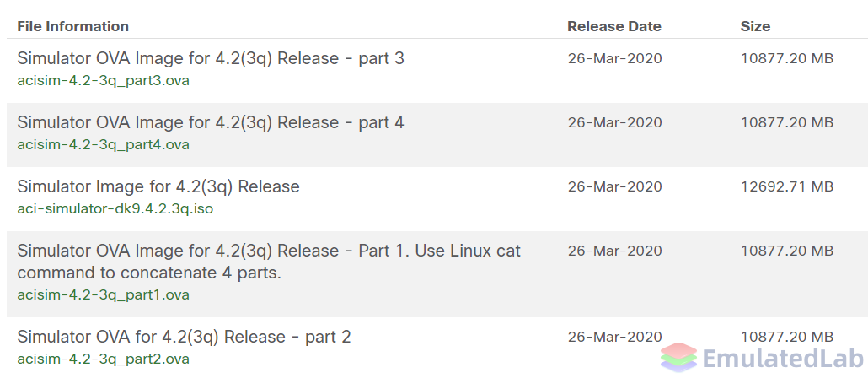868x378 pixels.
Task: Click the part 1 row size 10877.20 MB
Action: (786, 251)
